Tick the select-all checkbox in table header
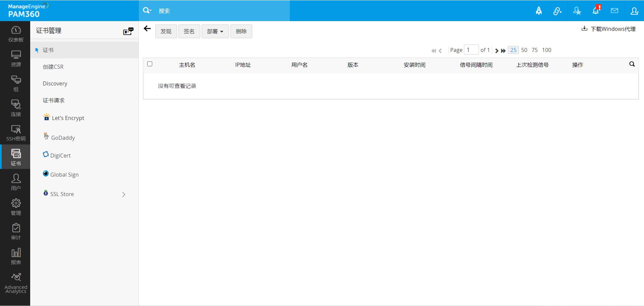 pyautogui.click(x=150, y=64)
